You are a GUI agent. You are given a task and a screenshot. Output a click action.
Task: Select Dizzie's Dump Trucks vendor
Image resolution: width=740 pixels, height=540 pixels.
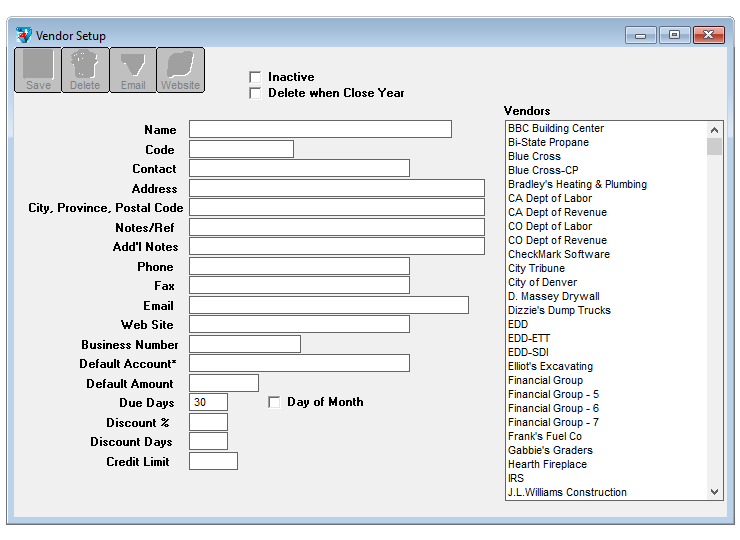tap(559, 310)
